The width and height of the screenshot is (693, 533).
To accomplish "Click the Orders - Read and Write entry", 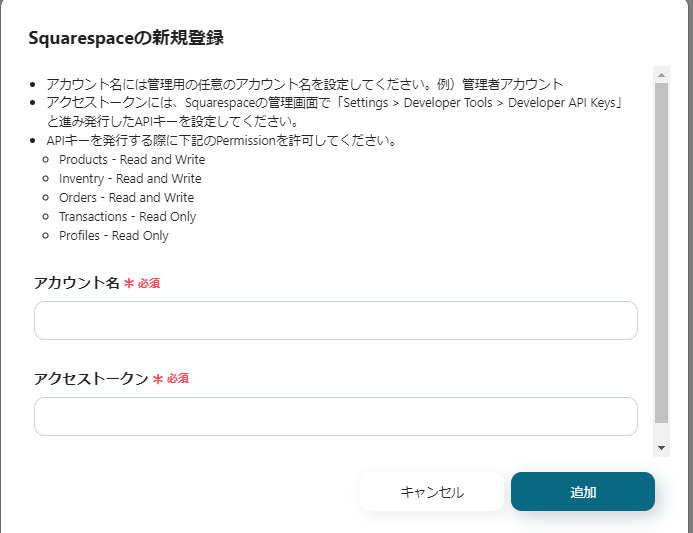I will pyautogui.click(x=126, y=198).
